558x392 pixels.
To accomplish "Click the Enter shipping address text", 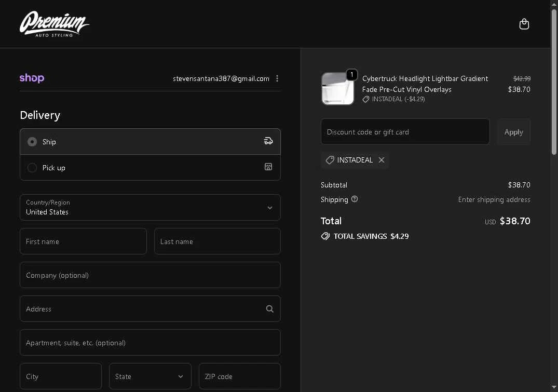I will (494, 199).
